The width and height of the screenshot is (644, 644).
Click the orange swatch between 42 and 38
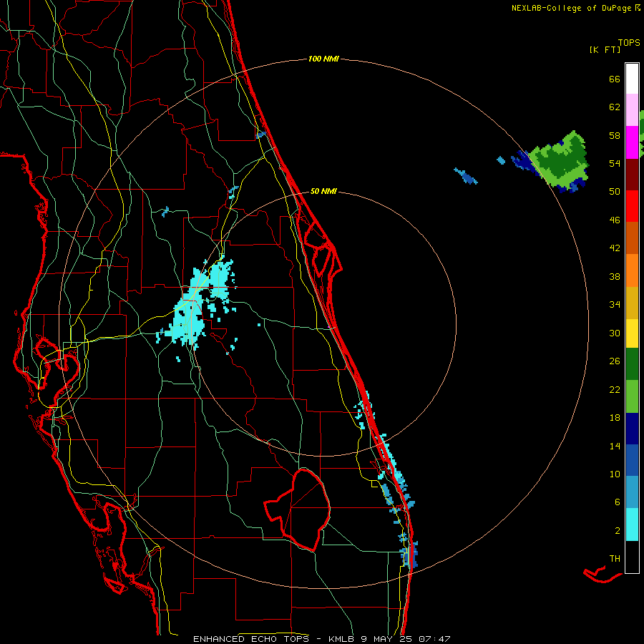click(x=632, y=270)
